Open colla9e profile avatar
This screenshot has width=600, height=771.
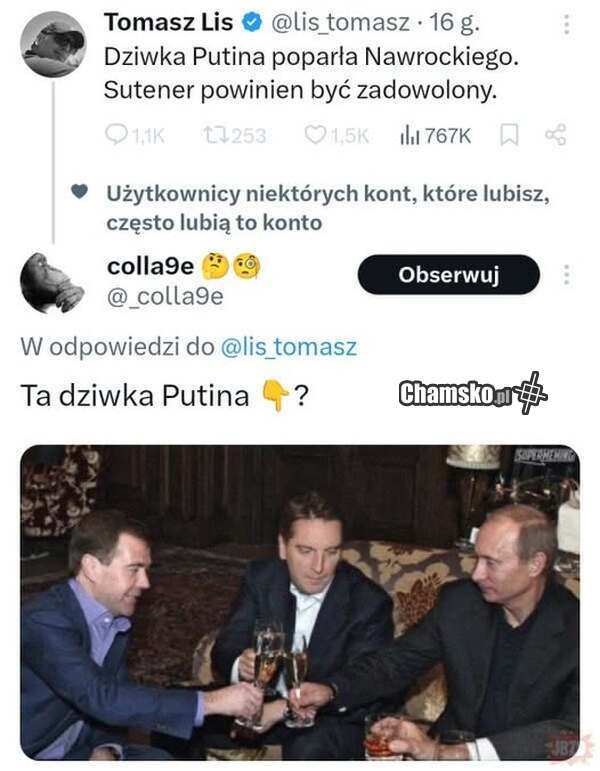tap(52, 282)
